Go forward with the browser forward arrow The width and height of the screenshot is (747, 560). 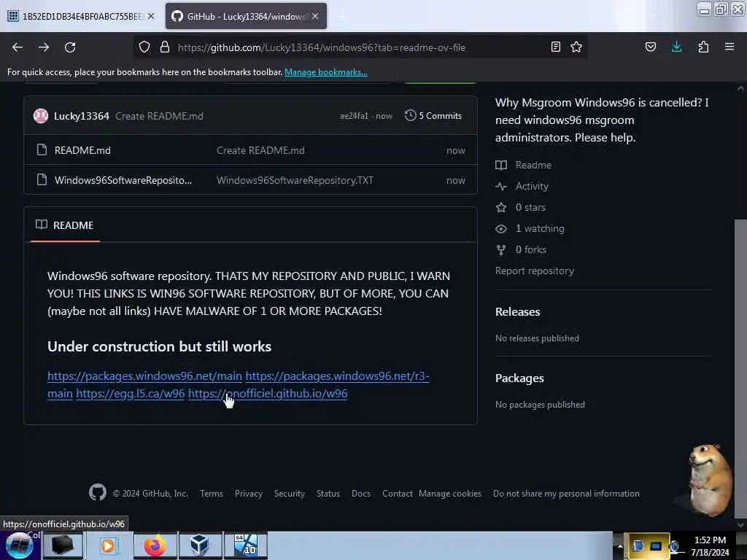(x=44, y=47)
